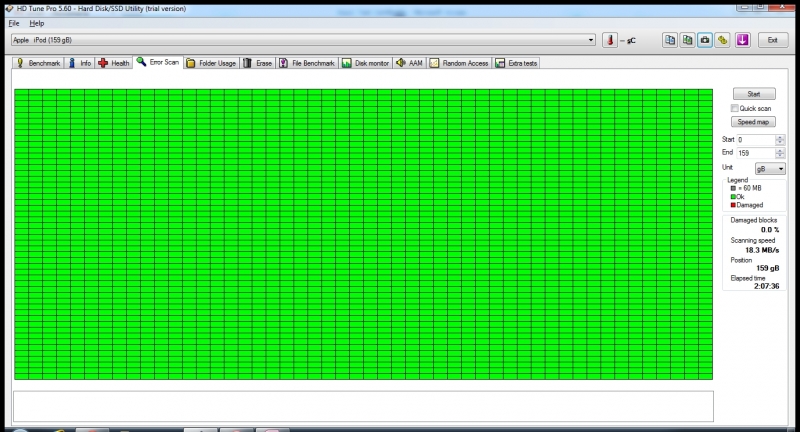Click the elapsed time 2:07:36 value

tap(767, 286)
